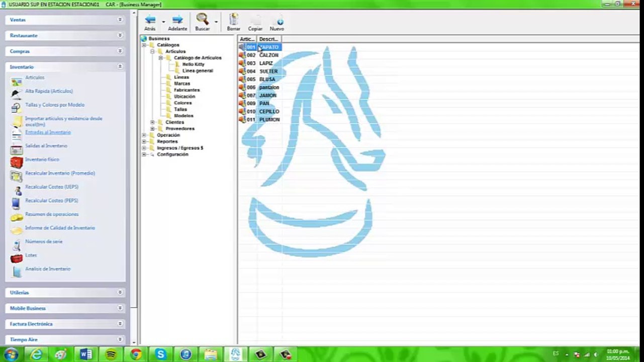644x362 pixels.
Task: Expand the Compras sidebar panel
Action: pos(120,51)
